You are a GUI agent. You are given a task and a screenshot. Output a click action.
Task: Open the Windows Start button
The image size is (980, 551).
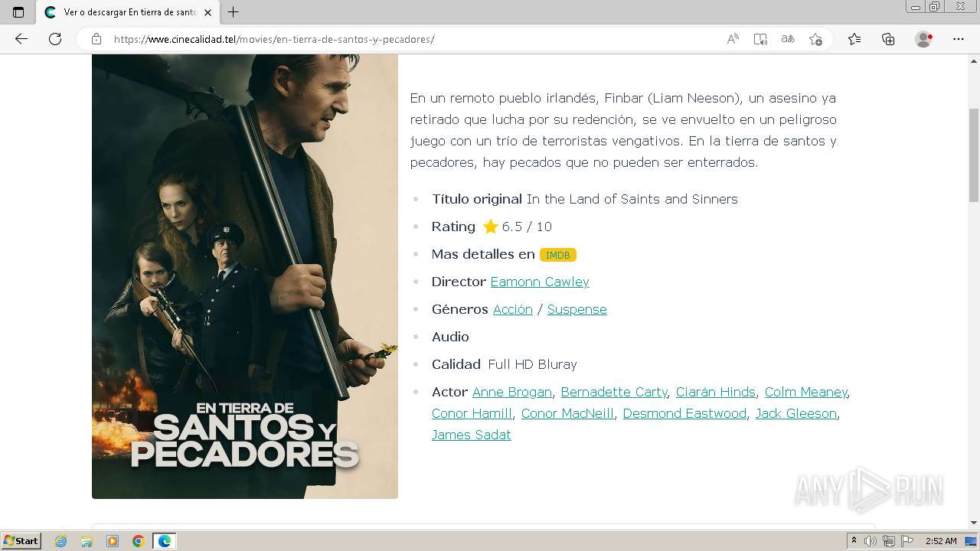click(21, 540)
